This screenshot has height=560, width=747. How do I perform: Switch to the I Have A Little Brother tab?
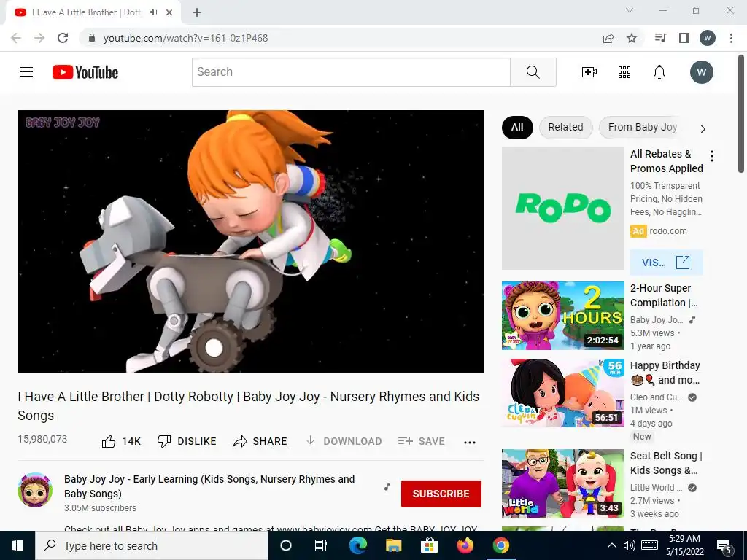[86, 12]
